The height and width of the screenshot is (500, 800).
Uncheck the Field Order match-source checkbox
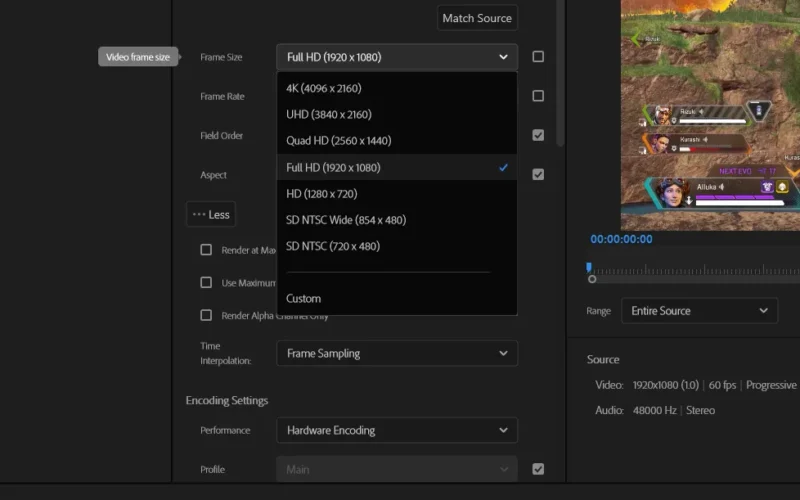point(538,135)
